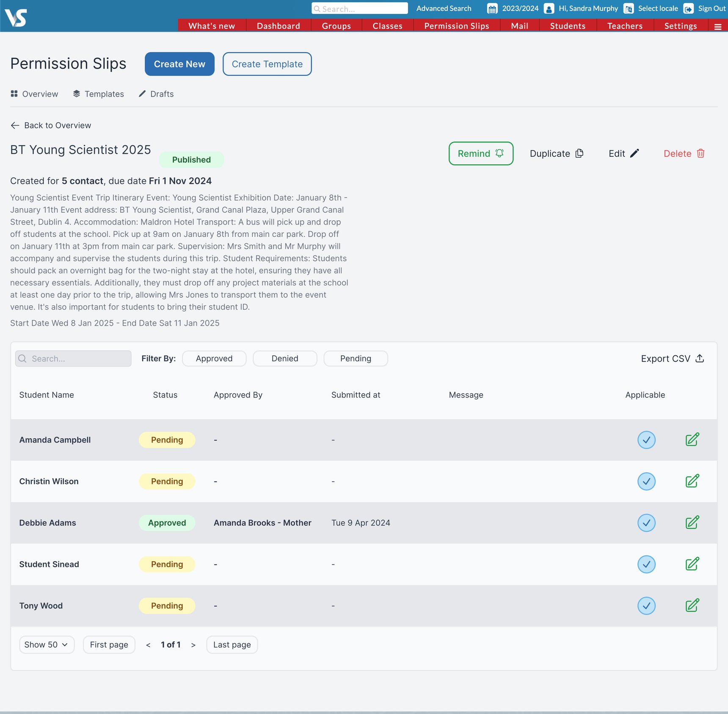Click edit icon for Tony Wood row
Viewport: 728px width, 714px height.
692,606
